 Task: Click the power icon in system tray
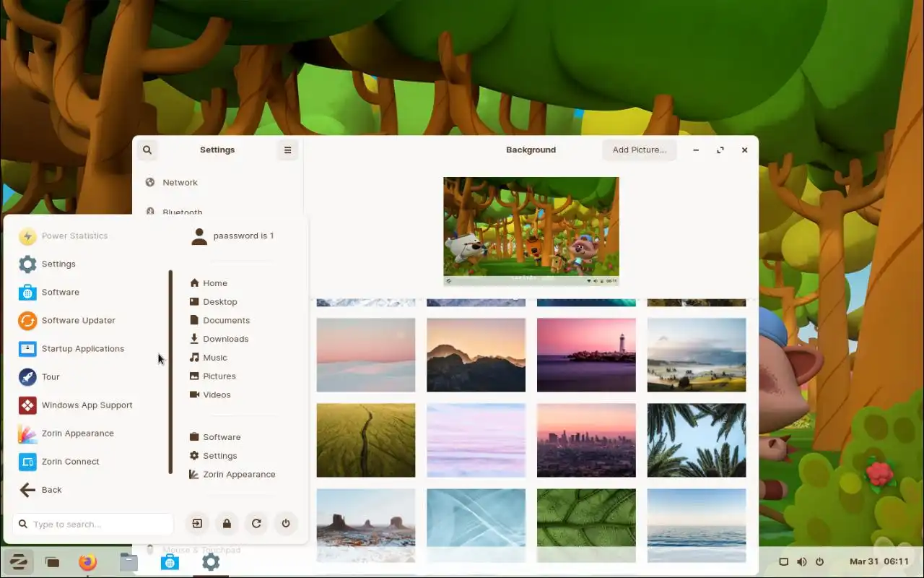tap(819, 561)
